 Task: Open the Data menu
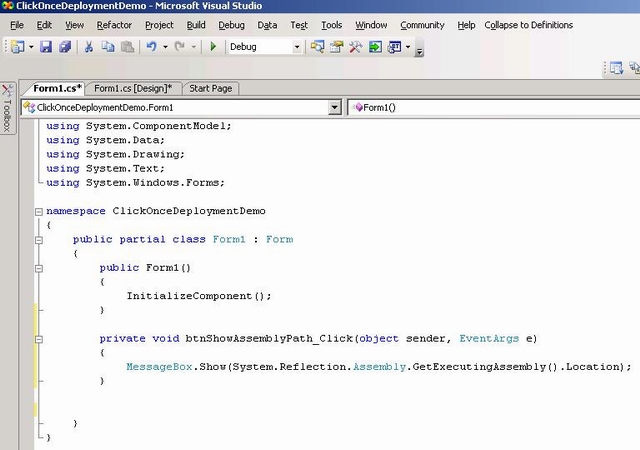(267, 25)
